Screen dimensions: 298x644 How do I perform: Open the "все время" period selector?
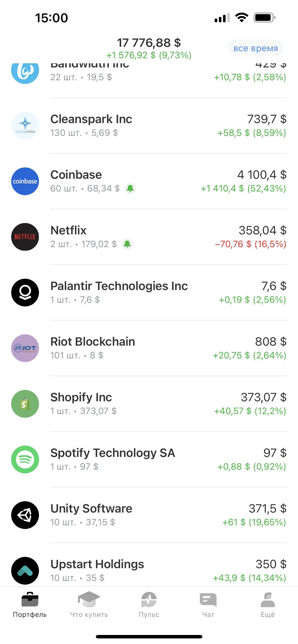click(x=256, y=48)
